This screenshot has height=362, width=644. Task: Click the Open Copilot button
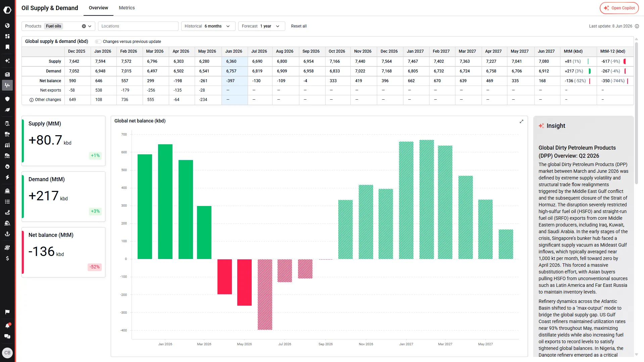pos(619,8)
